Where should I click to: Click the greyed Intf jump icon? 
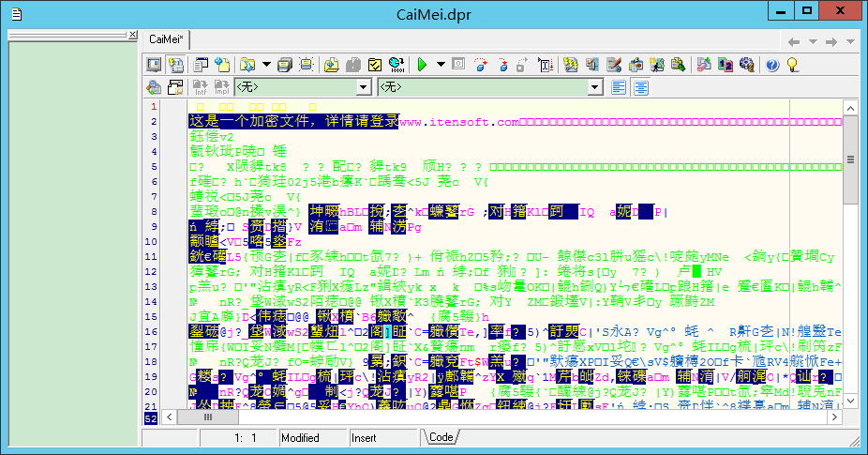[x=200, y=87]
